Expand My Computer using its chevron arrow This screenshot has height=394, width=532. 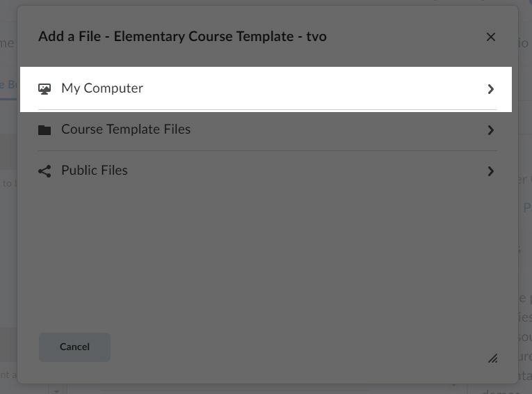click(x=490, y=89)
